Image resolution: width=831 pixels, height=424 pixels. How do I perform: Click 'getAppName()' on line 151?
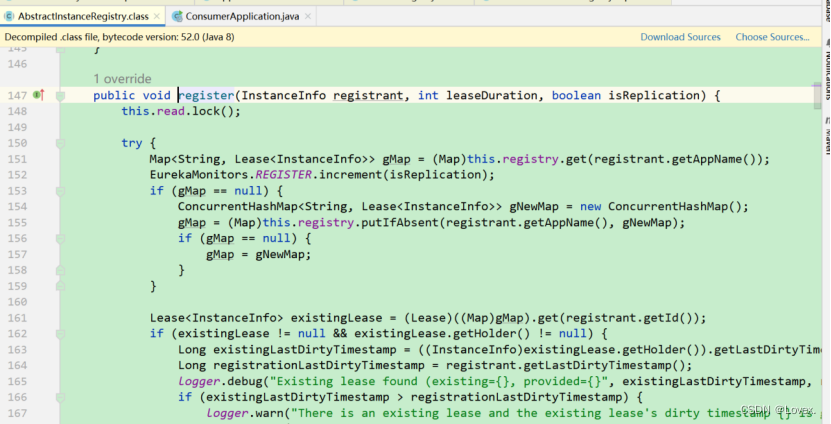coord(713,159)
